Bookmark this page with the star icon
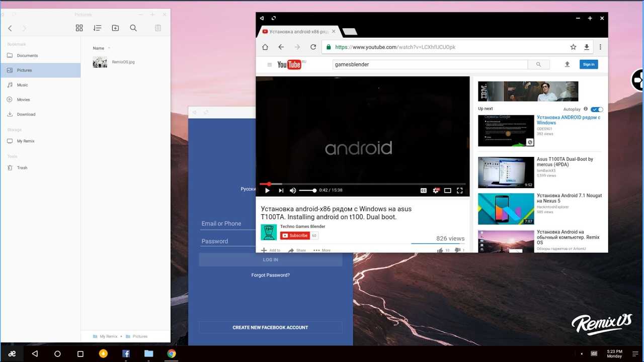 click(x=573, y=47)
